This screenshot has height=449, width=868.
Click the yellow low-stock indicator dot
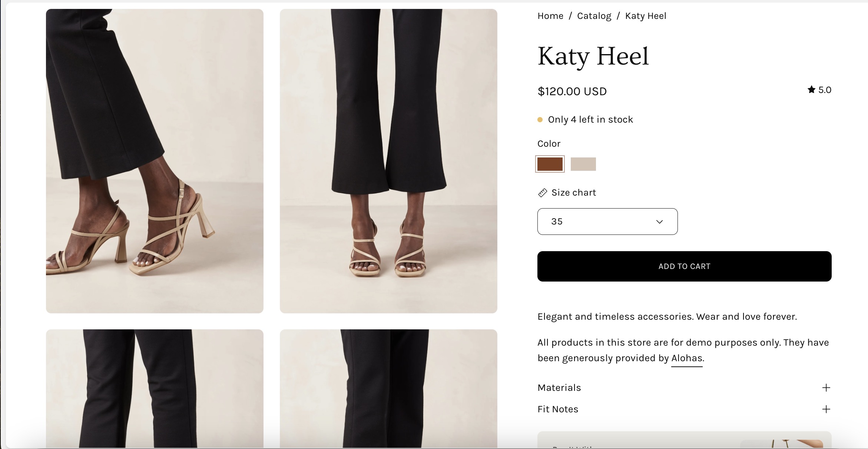tap(540, 120)
